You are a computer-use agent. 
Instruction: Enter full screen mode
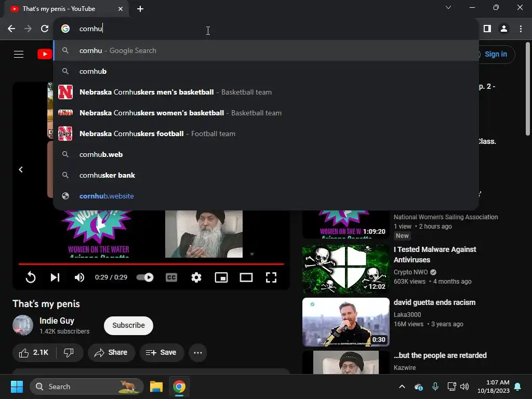271,277
